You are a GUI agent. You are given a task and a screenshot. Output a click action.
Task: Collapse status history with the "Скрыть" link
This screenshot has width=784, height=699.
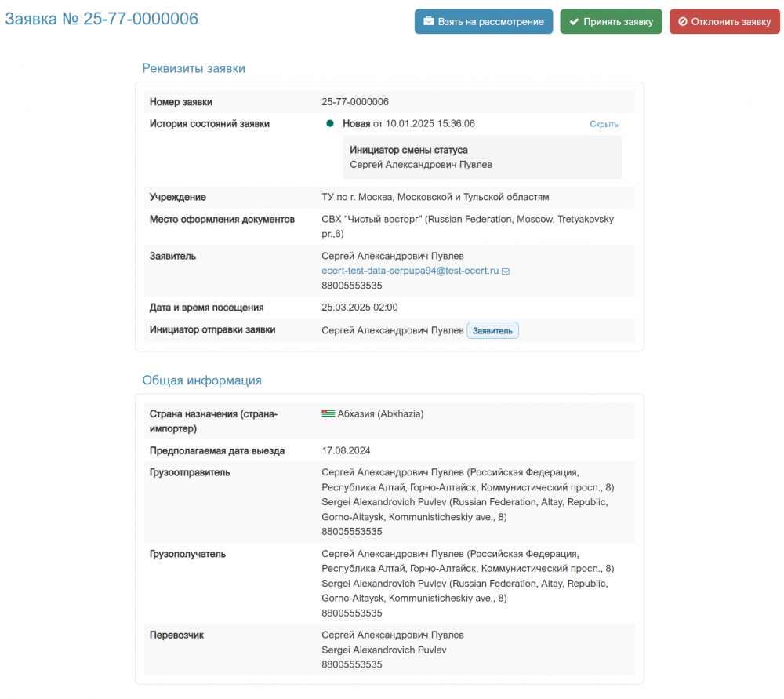coord(604,124)
